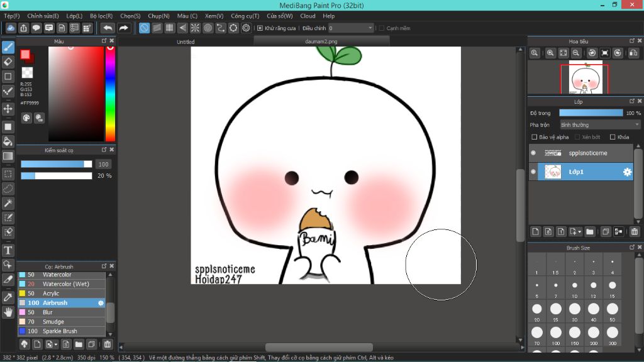Click the transparent color swatch
The image size is (644, 362).
pyautogui.click(x=27, y=72)
